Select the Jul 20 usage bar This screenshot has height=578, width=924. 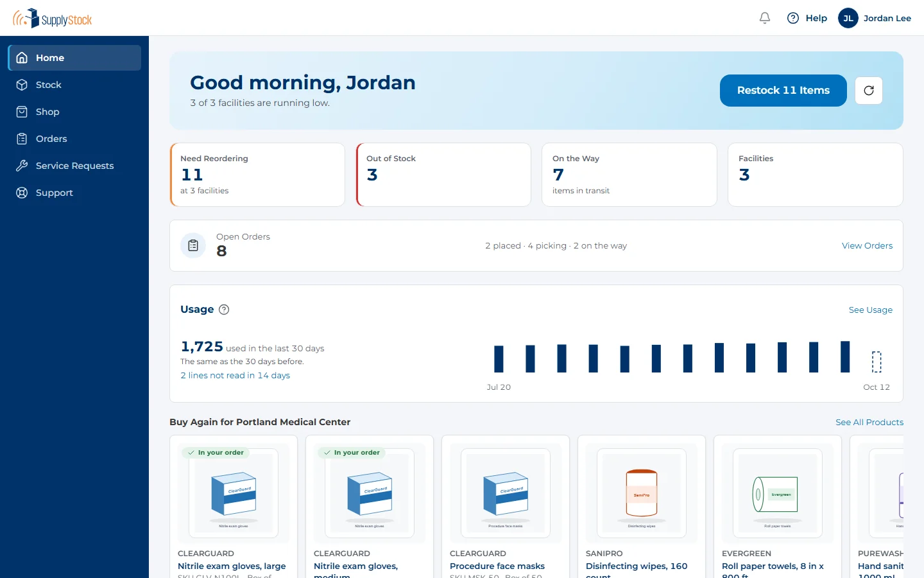tap(499, 359)
